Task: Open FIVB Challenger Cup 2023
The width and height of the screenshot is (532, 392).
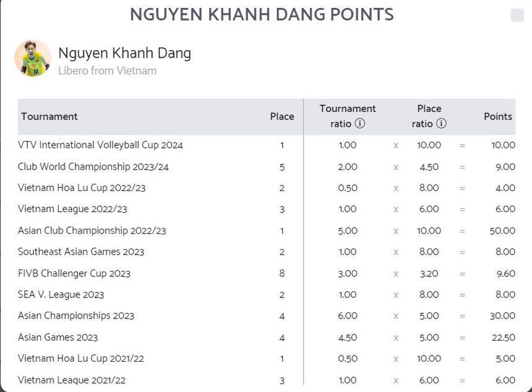Action: point(74,273)
